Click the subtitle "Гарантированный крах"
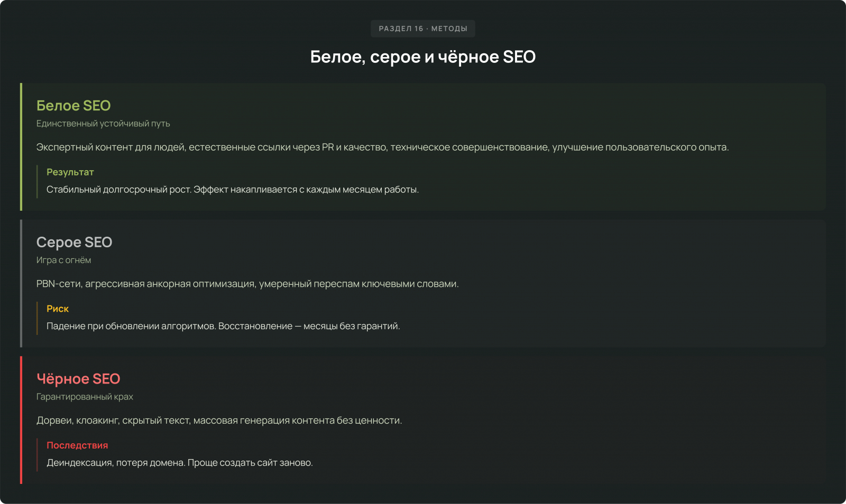This screenshot has width=846, height=504. (85, 397)
